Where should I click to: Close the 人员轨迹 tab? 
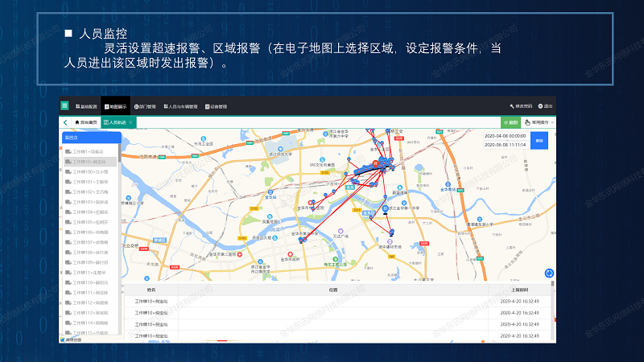point(131,122)
